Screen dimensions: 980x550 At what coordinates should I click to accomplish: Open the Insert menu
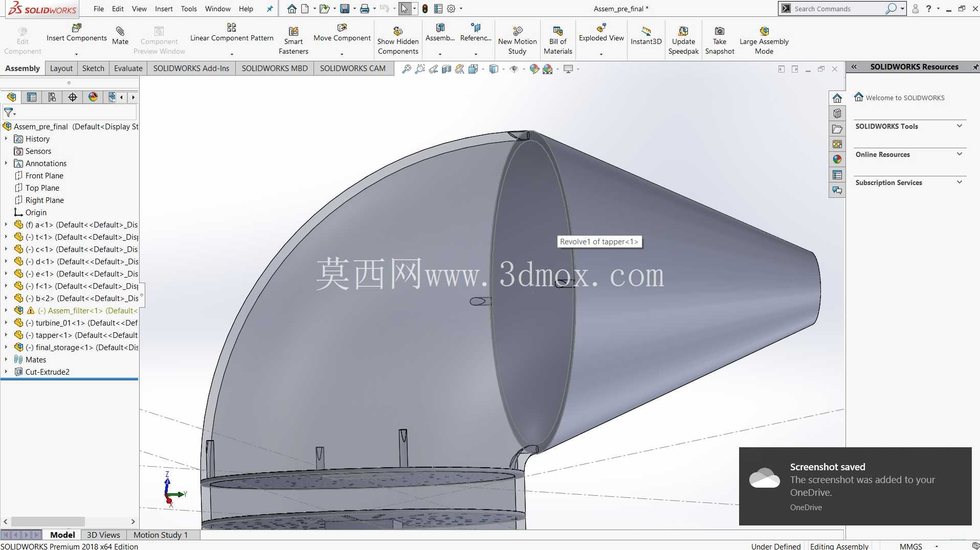(x=164, y=9)
